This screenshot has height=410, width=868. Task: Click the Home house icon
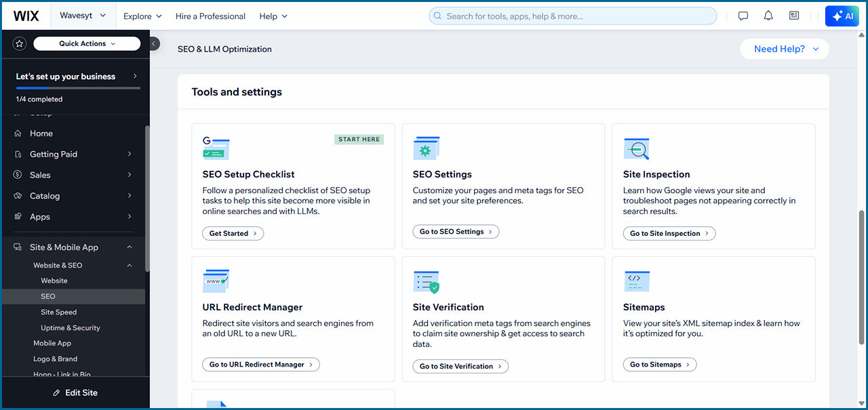18,134
